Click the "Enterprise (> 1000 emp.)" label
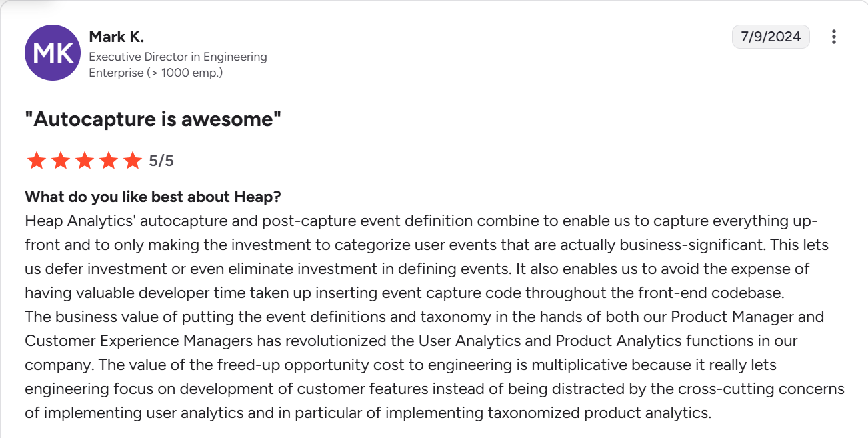This screenshot has width=868, height=438. point(155,73)
